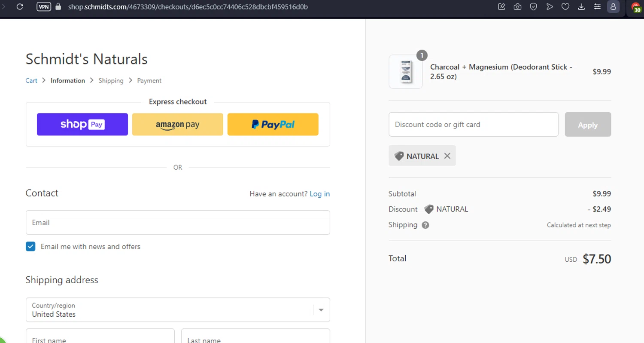The width and height of the screenshot is (644, 343).
Task: Click the NATURAL discount tag chip
Action: [422, 156]
